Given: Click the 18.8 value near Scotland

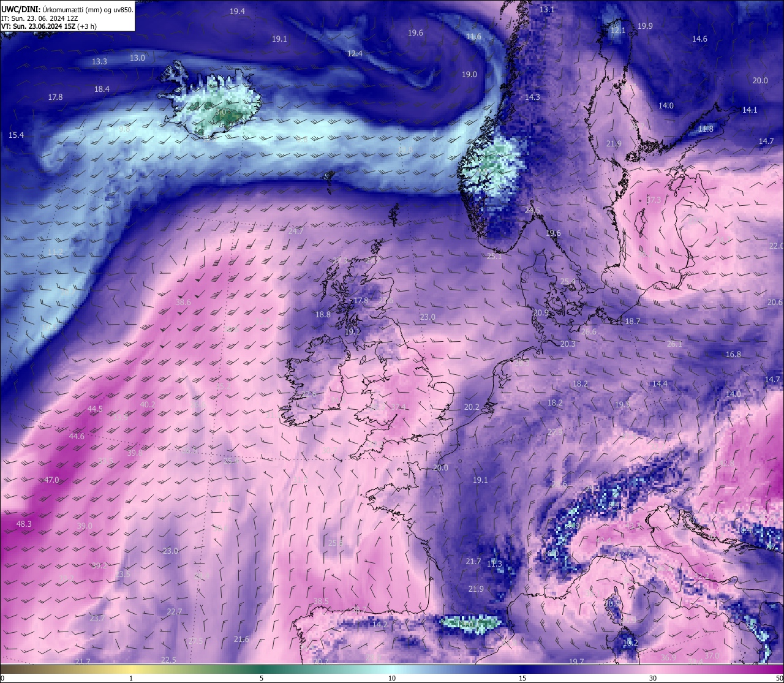Looking at the screenshot, I should (323, 315).
